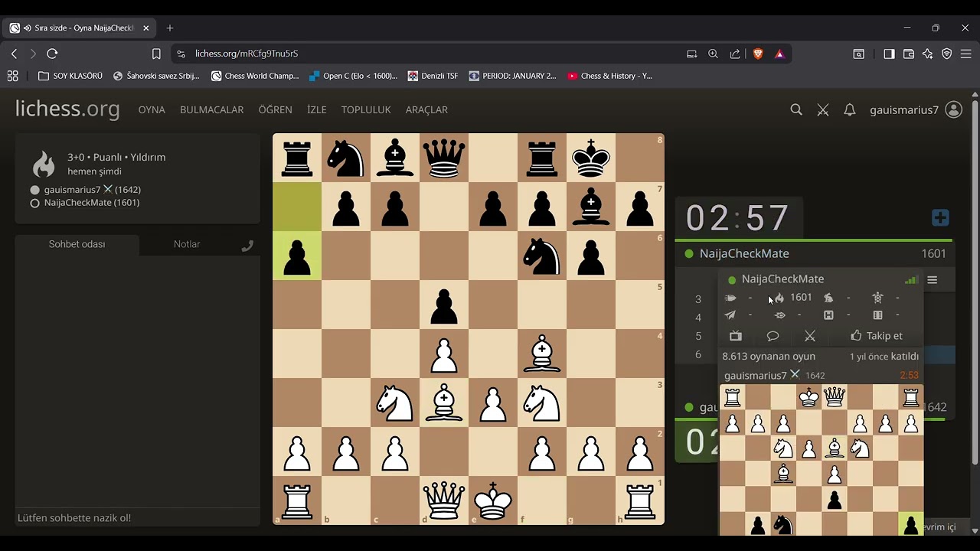Click the rapid rabbit icon in popup
The width and height of the screenshot is (980, 551).
click(828, 298)
